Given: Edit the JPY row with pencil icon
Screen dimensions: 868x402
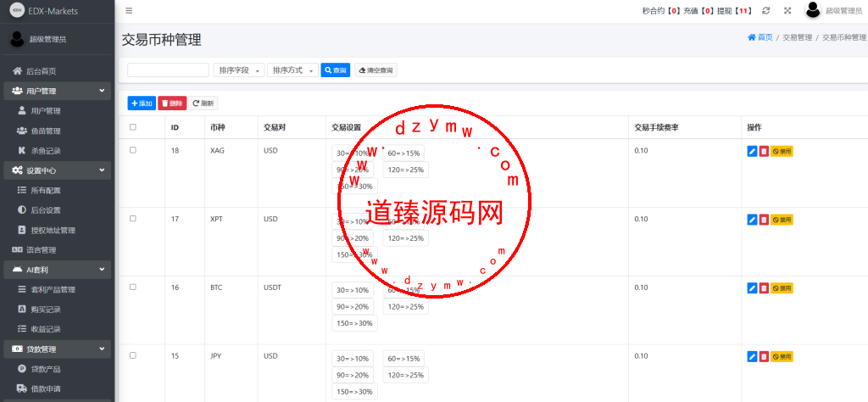Looking at the screenshot, I should (x=752, y=356).
